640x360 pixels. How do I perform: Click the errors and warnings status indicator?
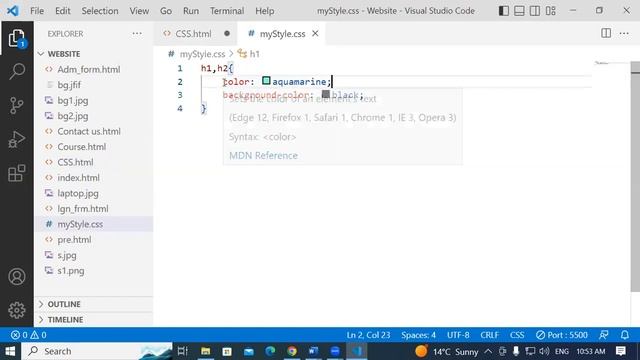pos(29,335)
